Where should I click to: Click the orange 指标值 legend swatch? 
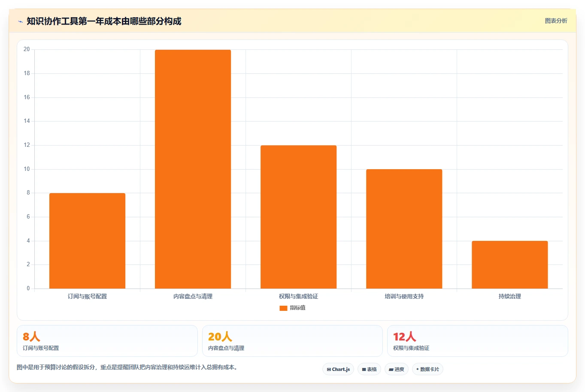pyautogui.click(x=283, y=308)
